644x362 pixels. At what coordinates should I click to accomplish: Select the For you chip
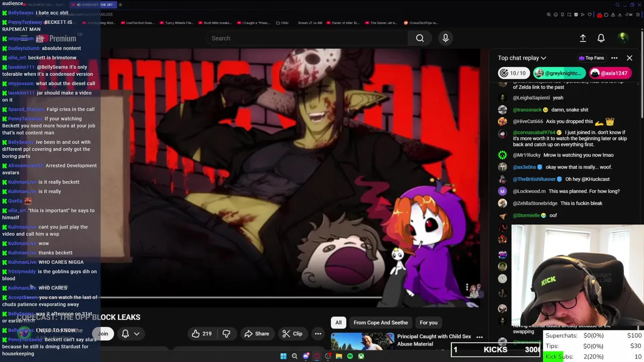[429, 322]
